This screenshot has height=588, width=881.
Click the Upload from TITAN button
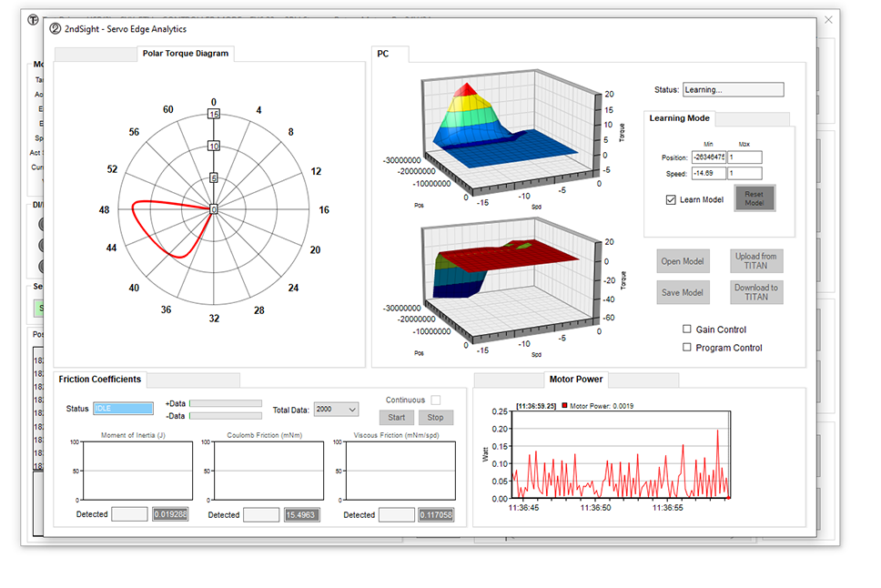pyautogui.click(x=755, y=261)
